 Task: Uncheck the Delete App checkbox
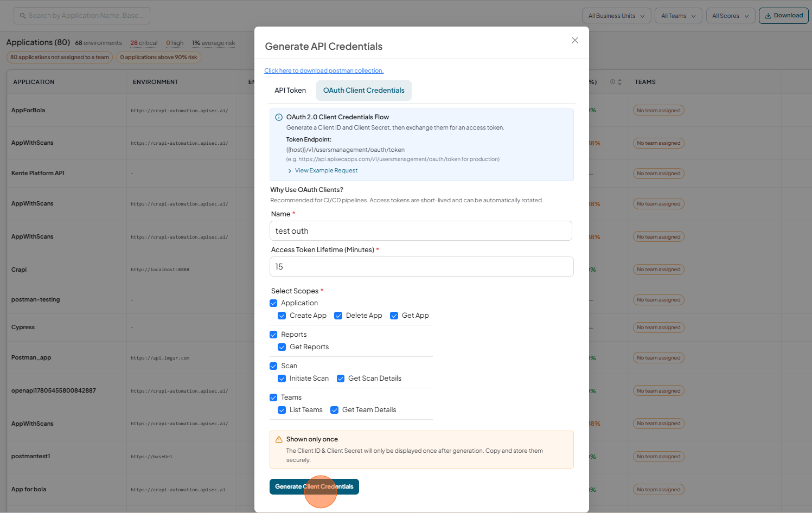338,316
